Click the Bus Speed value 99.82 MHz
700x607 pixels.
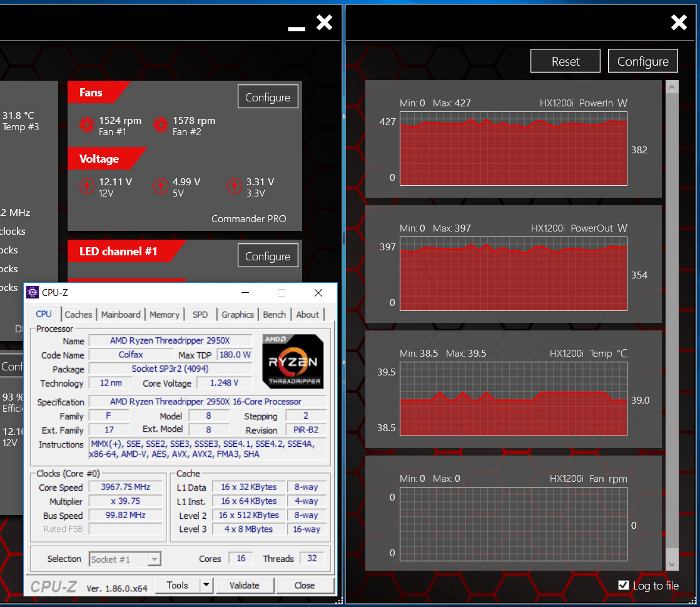tap(126, 515)
